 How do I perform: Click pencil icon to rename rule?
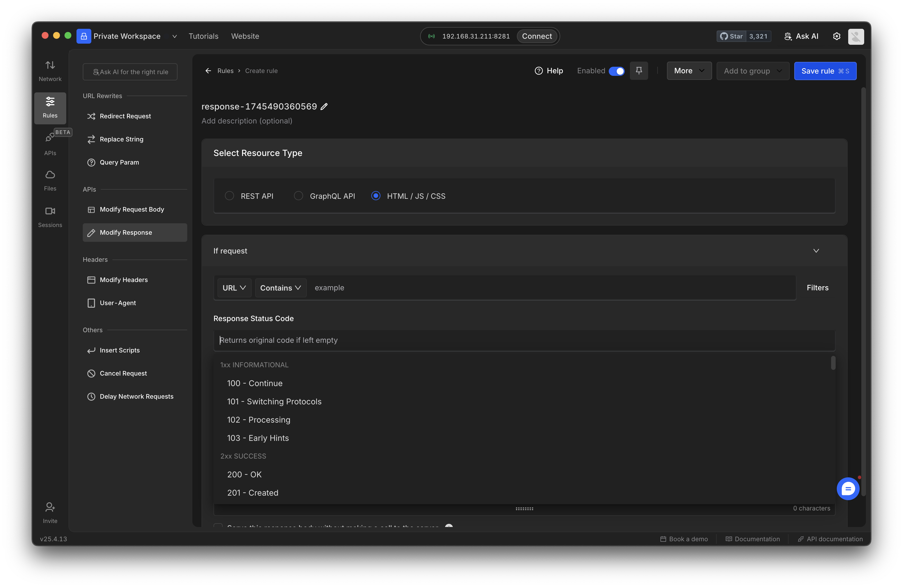(324, 107)
